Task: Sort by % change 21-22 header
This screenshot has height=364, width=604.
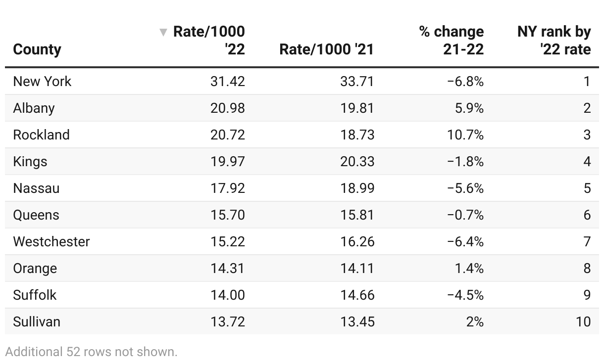Action: click(451, 41)
